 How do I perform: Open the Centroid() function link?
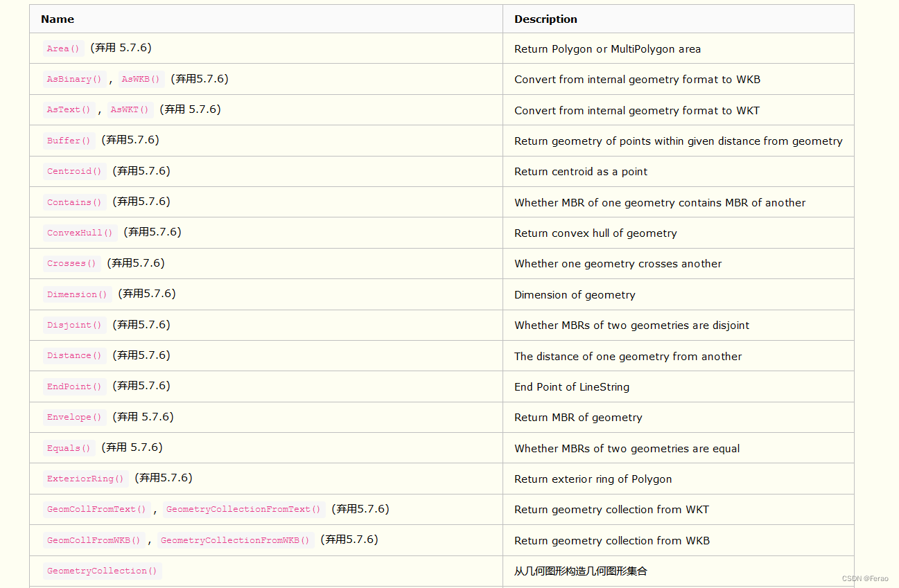pyautogui.click(x=74, y=171)
